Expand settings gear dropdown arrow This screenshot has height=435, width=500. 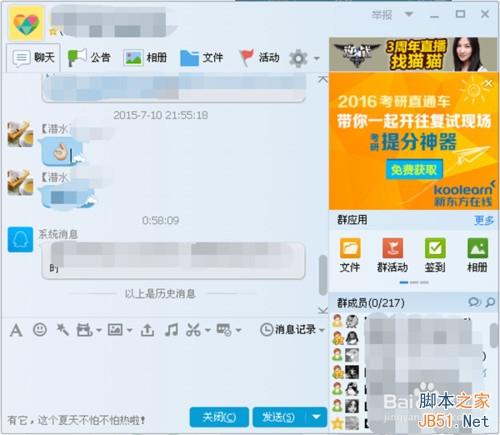click(316, 59)
